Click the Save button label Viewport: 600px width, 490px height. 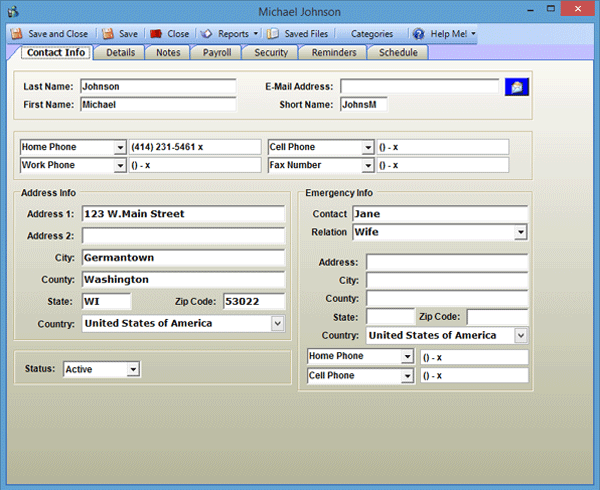click(128, 34)
